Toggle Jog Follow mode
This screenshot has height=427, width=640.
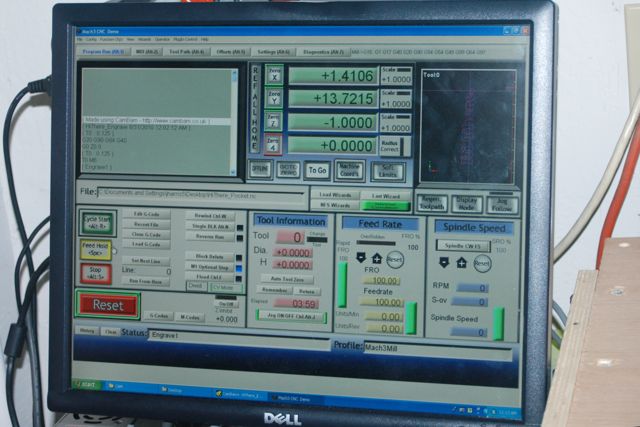(502, 204)
